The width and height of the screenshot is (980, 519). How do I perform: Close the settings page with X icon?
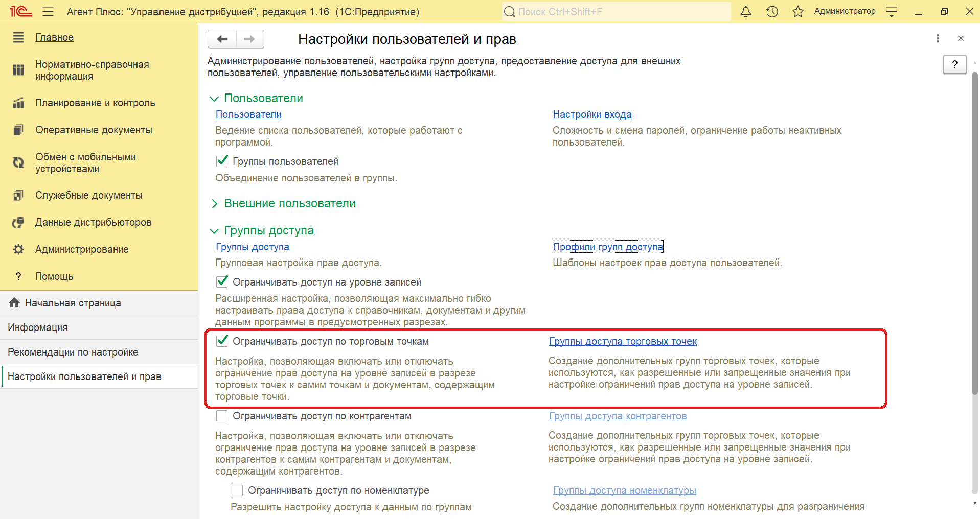tap(961, 38)
